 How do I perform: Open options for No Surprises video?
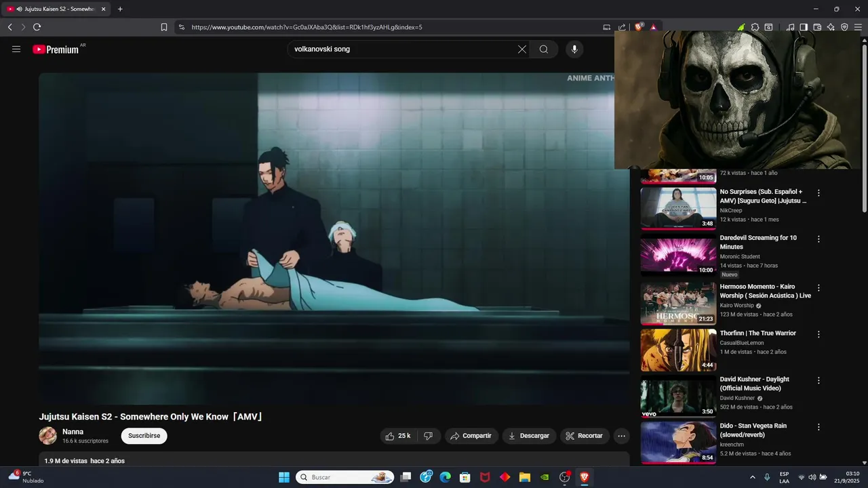pos(818,193)
